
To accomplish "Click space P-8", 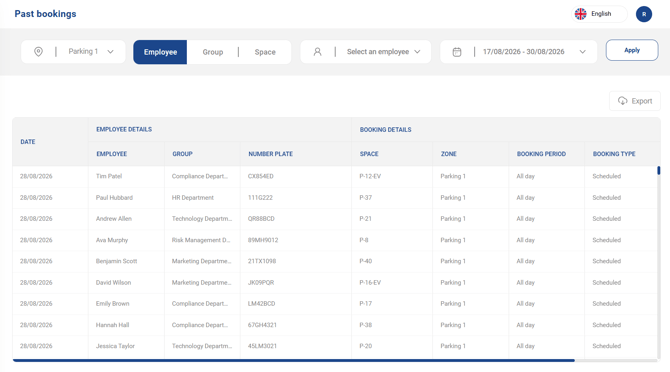I will point(364,240).
